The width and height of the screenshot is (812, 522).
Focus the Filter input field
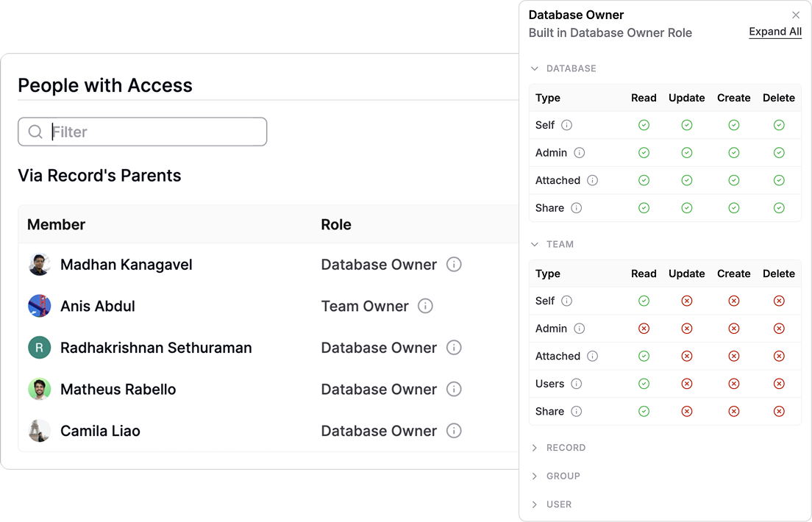tap(154, 132)
